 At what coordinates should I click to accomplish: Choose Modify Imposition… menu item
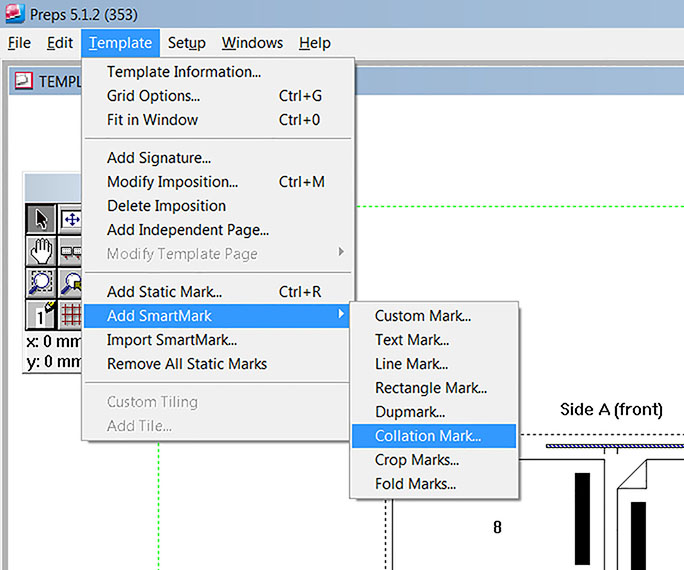(217, 181)
